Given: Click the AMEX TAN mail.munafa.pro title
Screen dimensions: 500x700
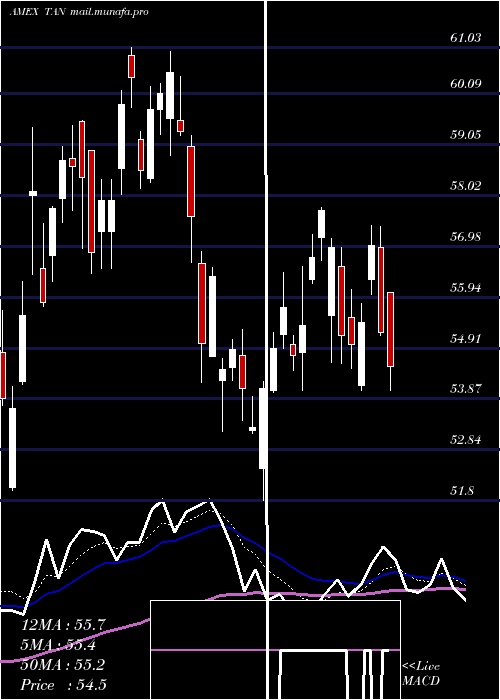Looking at the screenshot, I should tap(79, 12).
